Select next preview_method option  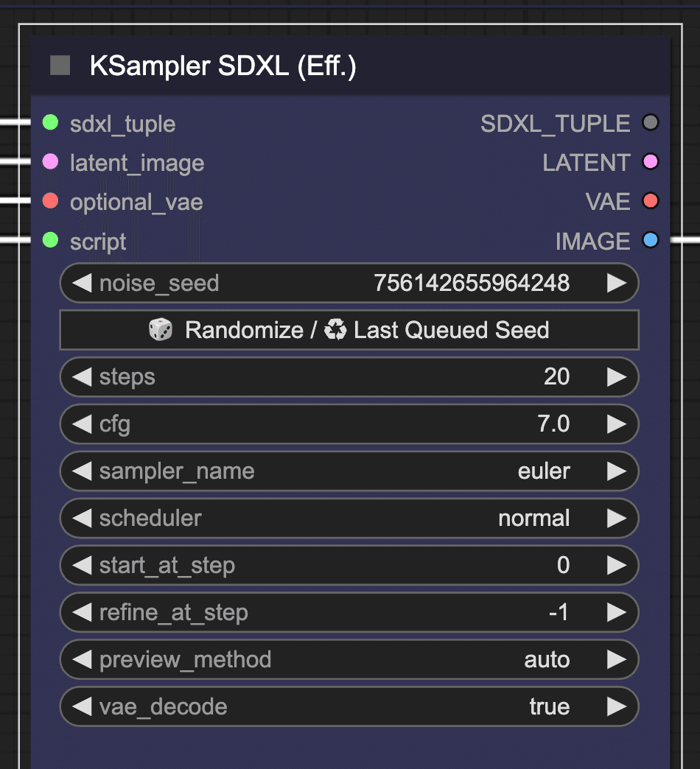(617, 660)
